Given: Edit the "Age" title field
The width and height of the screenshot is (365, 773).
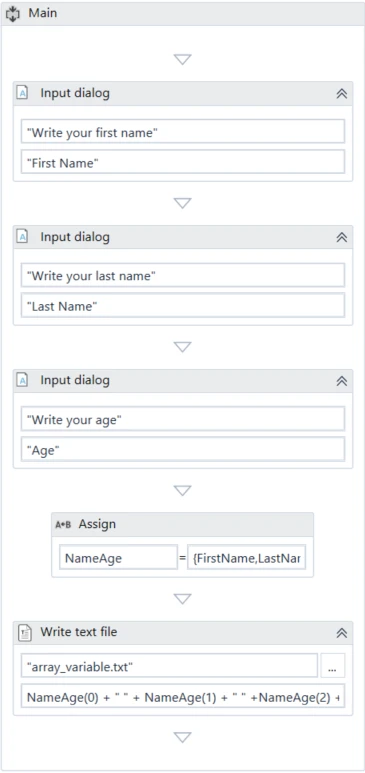Looking at the screenshot, I should [x=182, y=450].
